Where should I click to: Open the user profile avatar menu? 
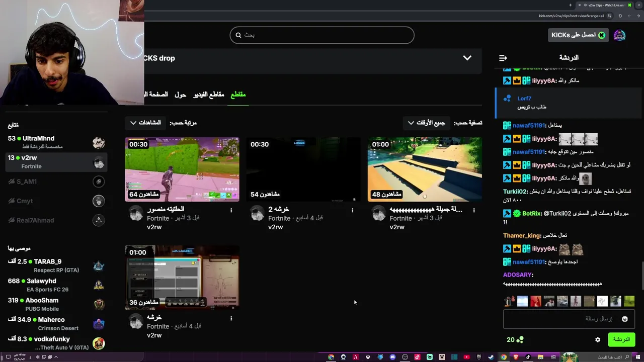pos(619,35)
